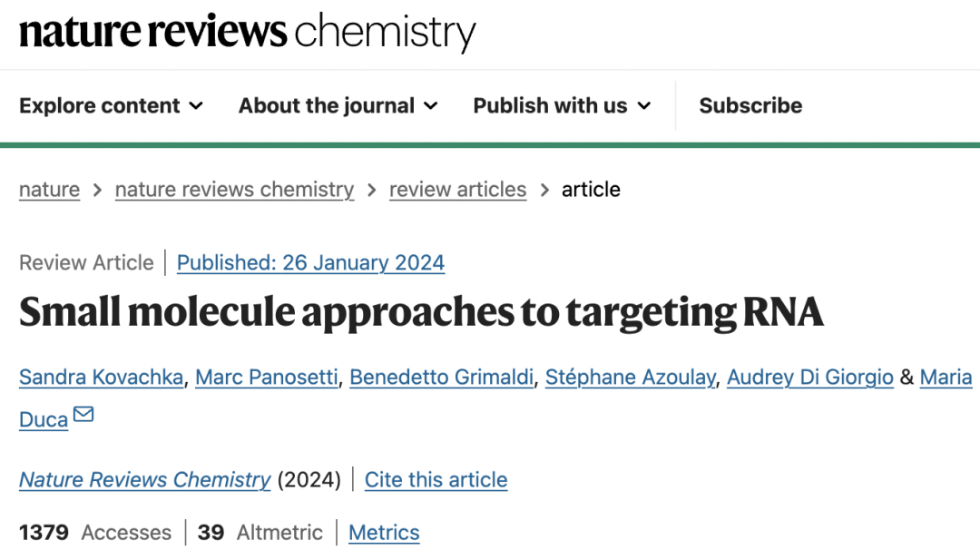Viewport: 980px width, 550px height.
Task: Navigate to review articles breadcrumb
Action: 457,190
